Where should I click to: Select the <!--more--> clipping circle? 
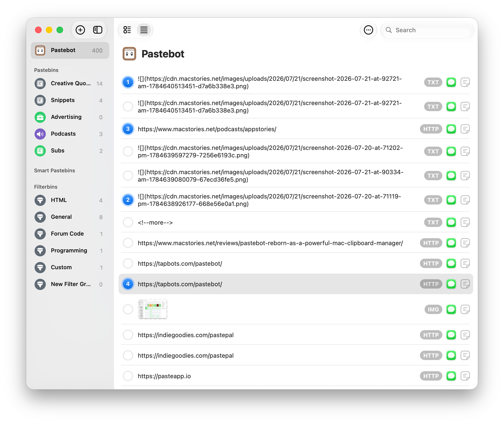coord(128,222)
